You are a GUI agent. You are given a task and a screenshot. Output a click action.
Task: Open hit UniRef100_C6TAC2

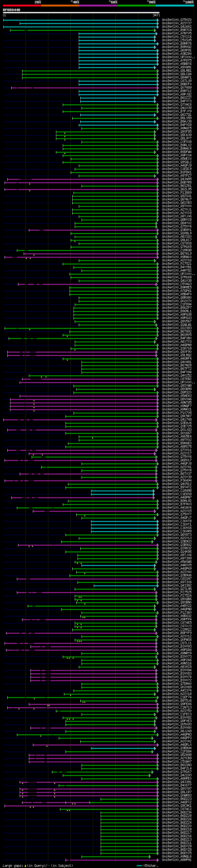click(176, 809)
